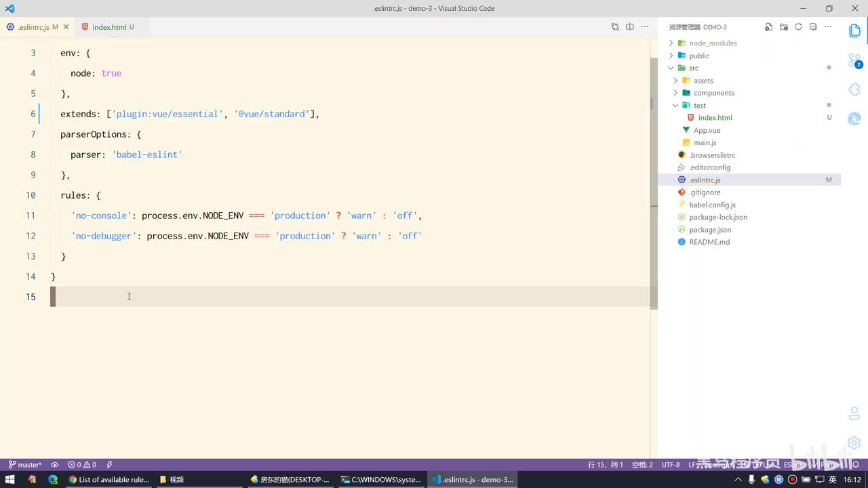This screenshot has height=488, width=868.
Task: Click the 'no-console' rule text on line 11
Action: (101, 216)
